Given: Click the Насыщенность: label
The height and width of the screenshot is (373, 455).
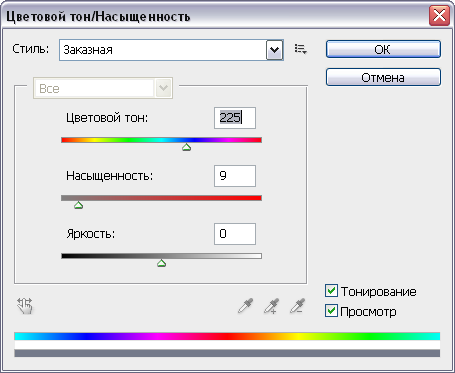Looking at the screenshot, I should (109, 176).
